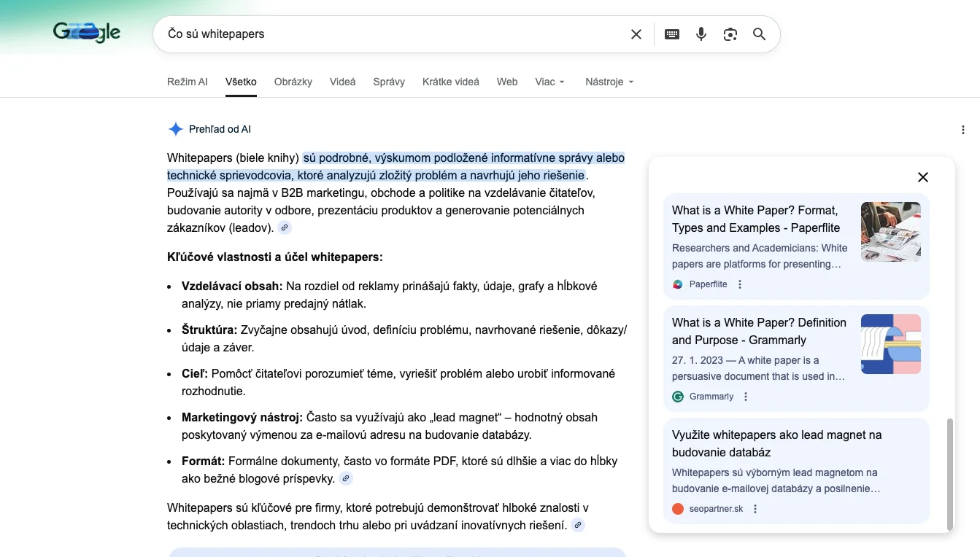This screenshot has height=557, width=980.
Task: Switch to the Režim AI tab
Action: coord(187,82)
